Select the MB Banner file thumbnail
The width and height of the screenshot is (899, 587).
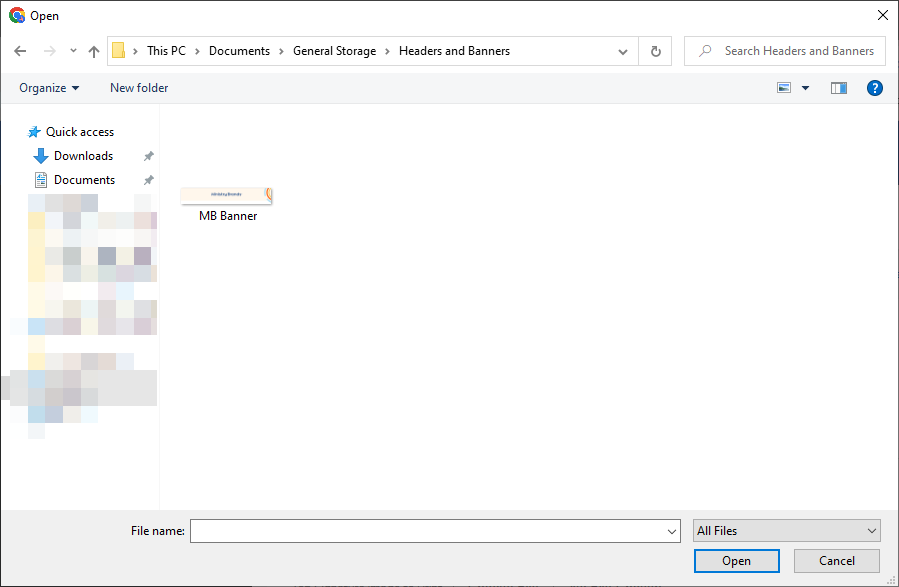(227, 196)
